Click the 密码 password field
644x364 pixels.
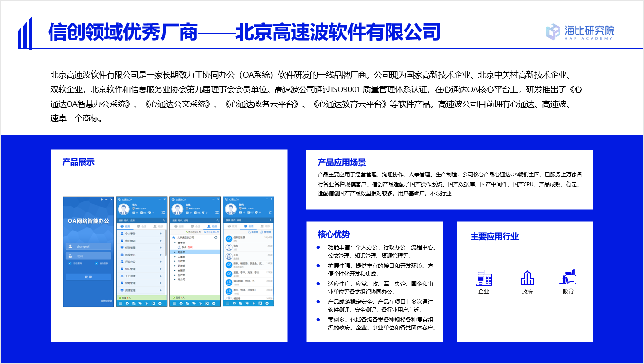click(x=88, y=256)
